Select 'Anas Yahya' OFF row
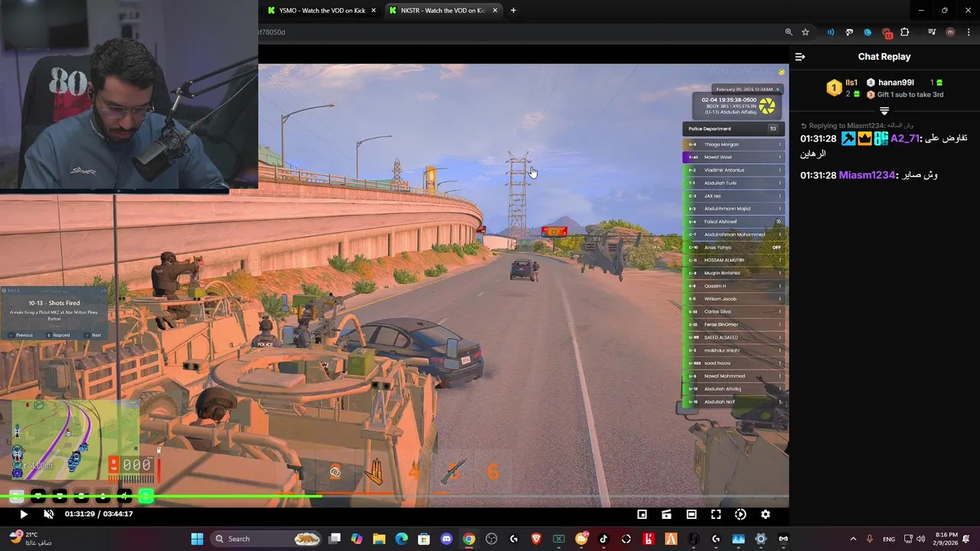This screenshot has width=980, height=551. [x=733, y=247]
